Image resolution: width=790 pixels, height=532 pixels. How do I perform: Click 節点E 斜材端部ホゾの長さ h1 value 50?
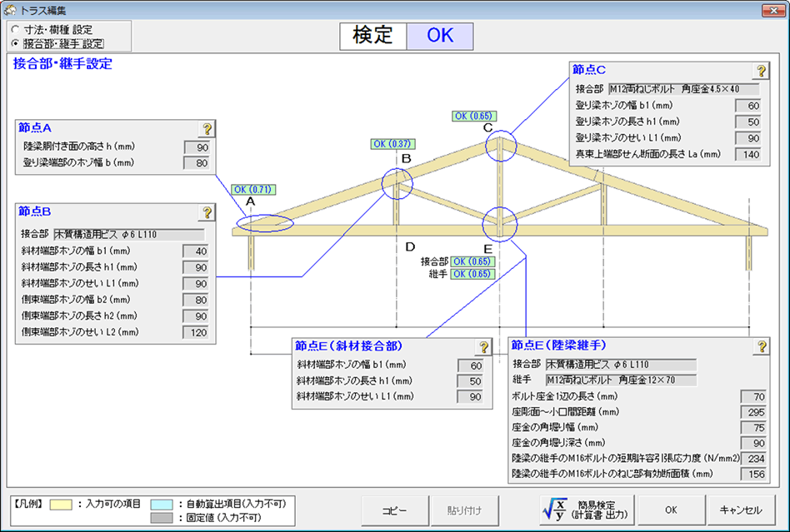(x=471, y=381)
